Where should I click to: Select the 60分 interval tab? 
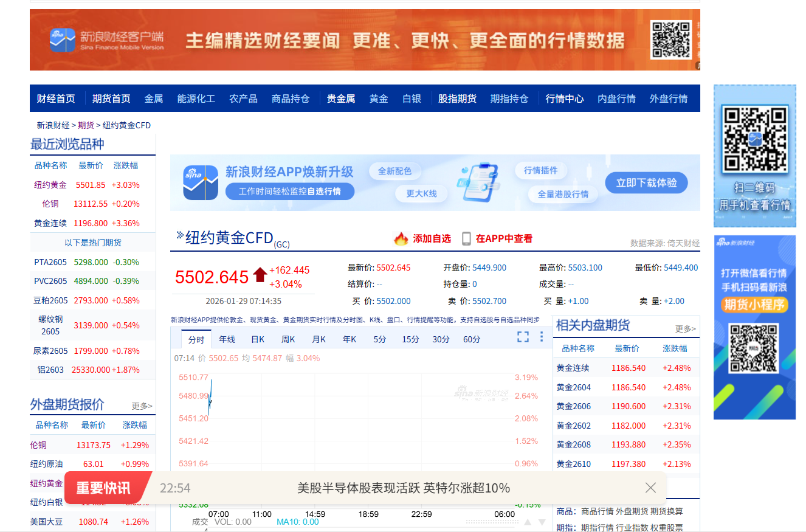point(472,339)
